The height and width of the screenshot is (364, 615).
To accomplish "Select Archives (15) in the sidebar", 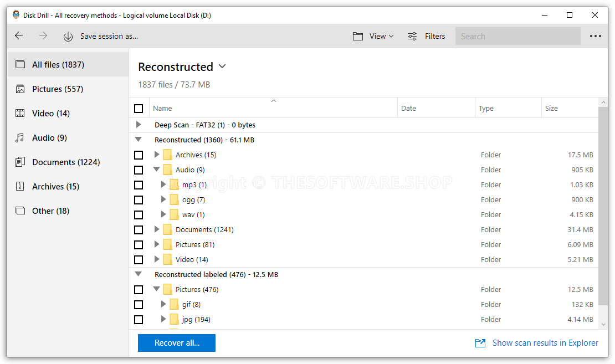I will pyautogui.click(x=55, y=187).
